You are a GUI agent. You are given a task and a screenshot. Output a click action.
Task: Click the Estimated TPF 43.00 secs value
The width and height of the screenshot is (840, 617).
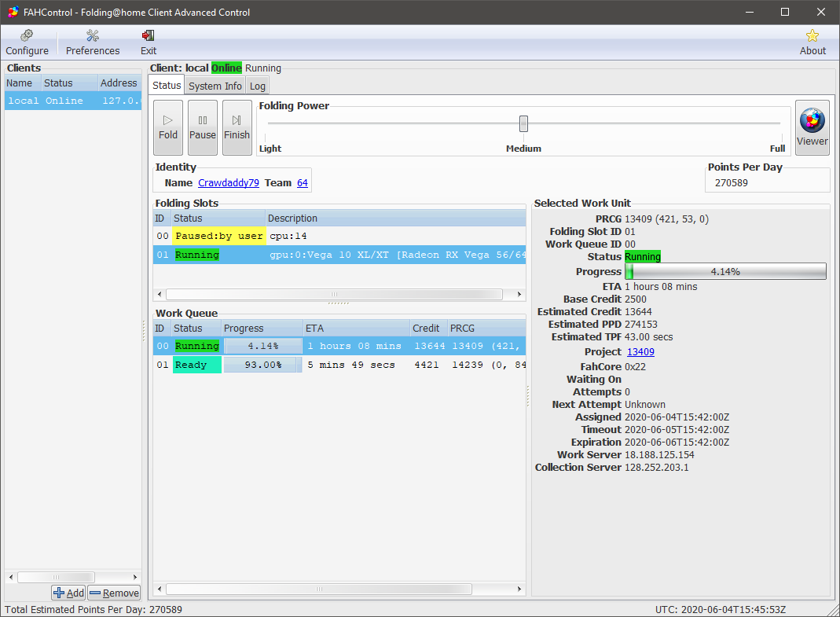pyautogui.click(x=649, y=337)
